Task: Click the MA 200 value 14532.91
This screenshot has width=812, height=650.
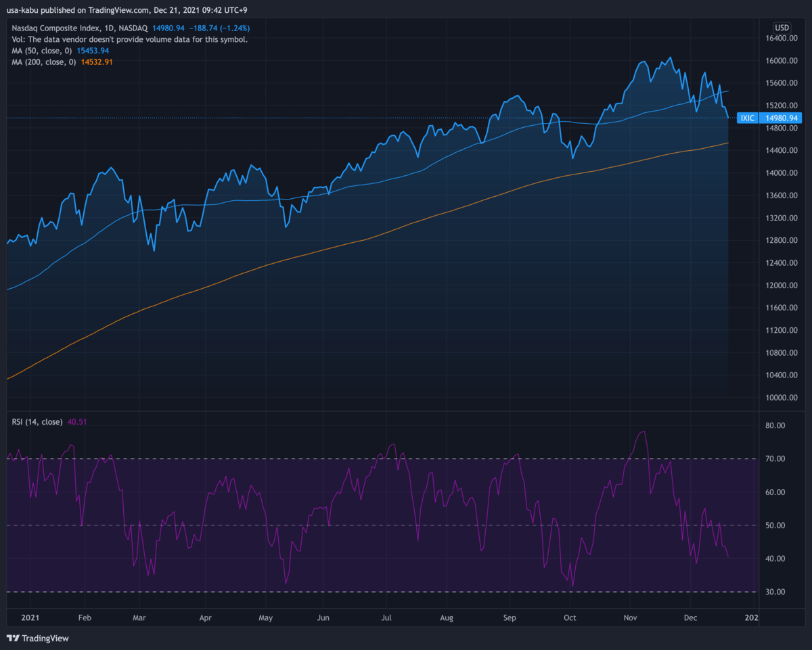Action: [97, 62]
